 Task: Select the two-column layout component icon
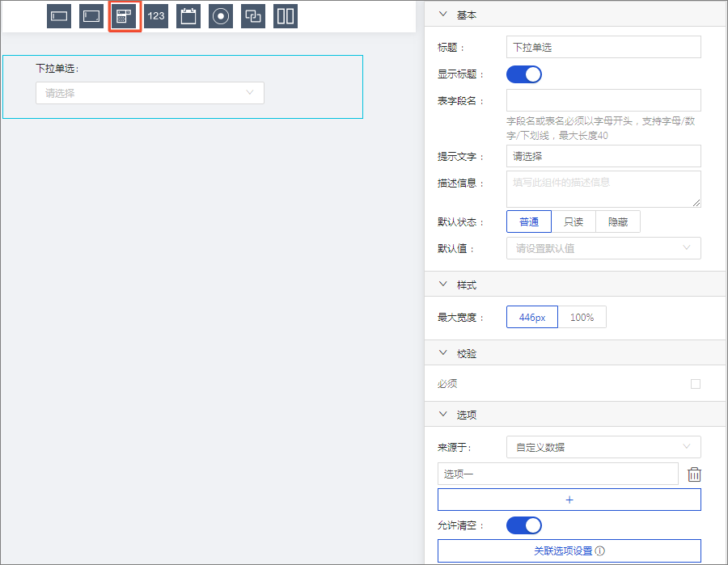pos(285,16)
